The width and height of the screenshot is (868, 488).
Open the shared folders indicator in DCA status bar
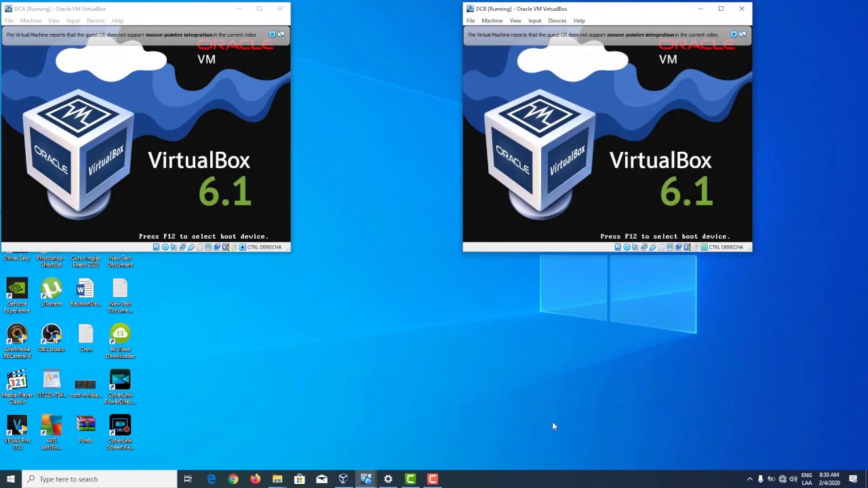199,247
